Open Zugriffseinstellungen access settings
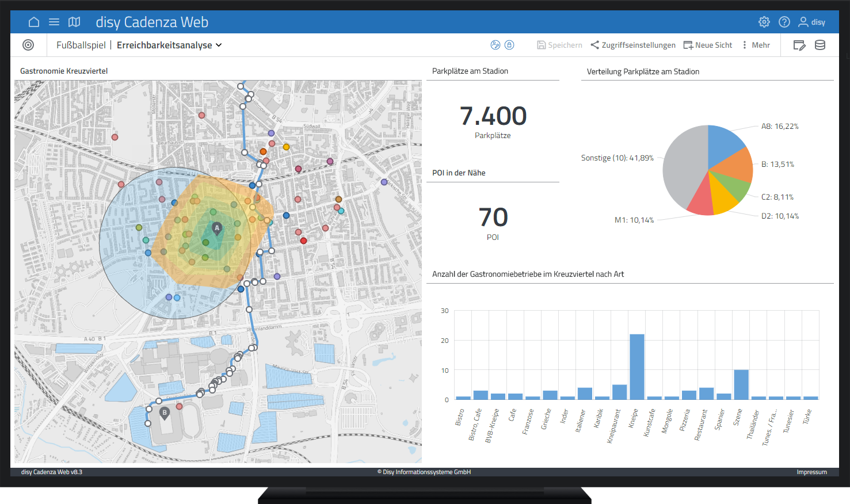 [x=633, y=45]
